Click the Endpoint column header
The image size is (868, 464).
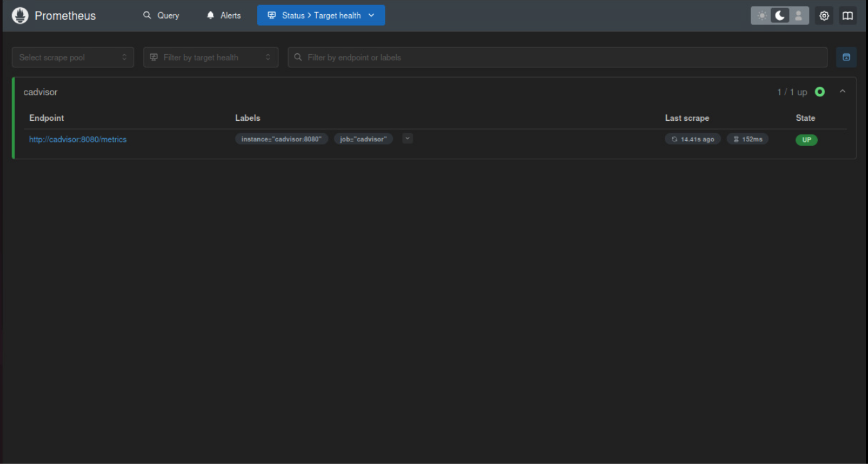(x=46, y=118)
